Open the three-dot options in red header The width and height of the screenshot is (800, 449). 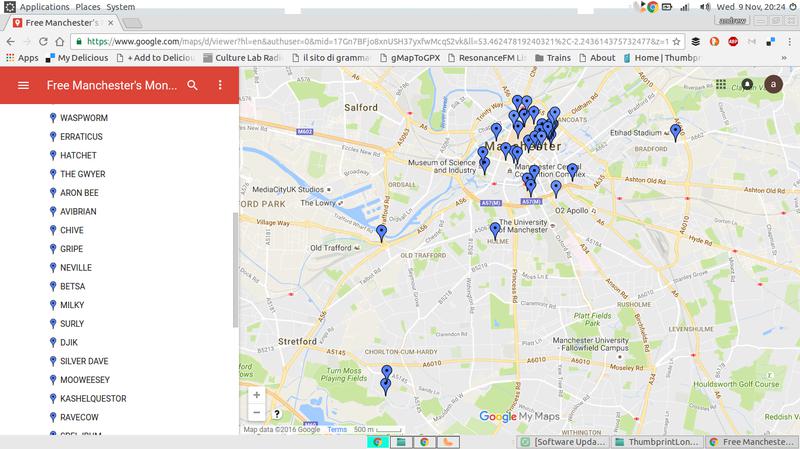[220, 85]
